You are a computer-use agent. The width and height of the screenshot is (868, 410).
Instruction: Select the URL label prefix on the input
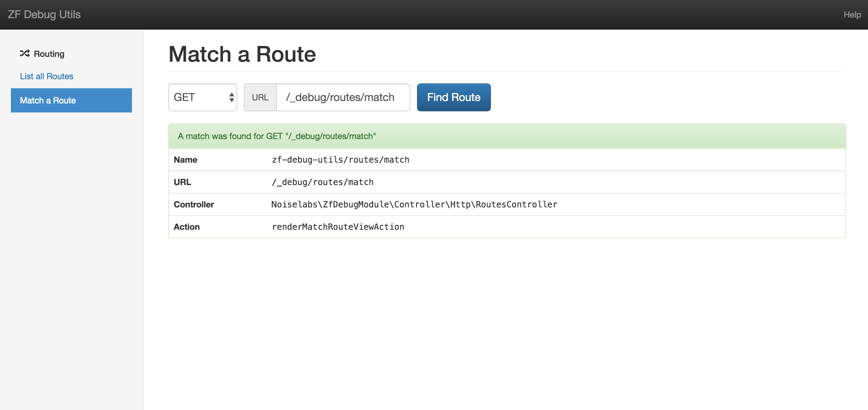point(260,97)
